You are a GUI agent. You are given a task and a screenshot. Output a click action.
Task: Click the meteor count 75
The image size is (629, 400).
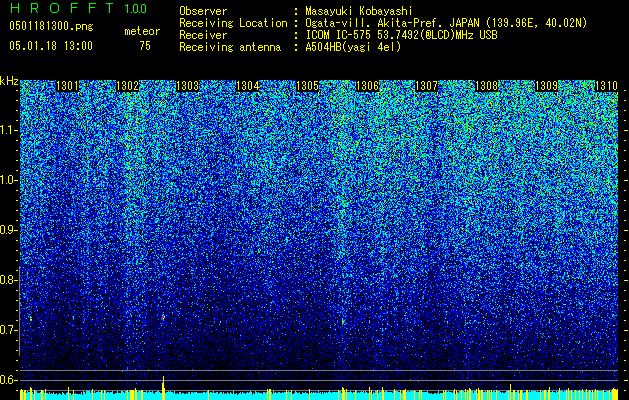tap(145, 46)
